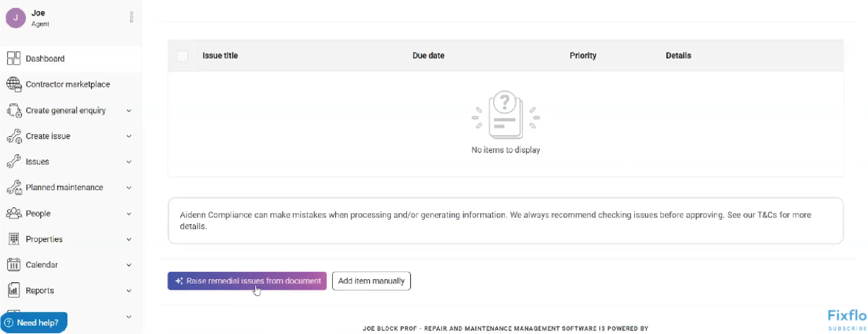Image resolution: width=868 pixels, height=334 pixels.
Task: Click the No items to display text
Action: [x=506, y=150]
